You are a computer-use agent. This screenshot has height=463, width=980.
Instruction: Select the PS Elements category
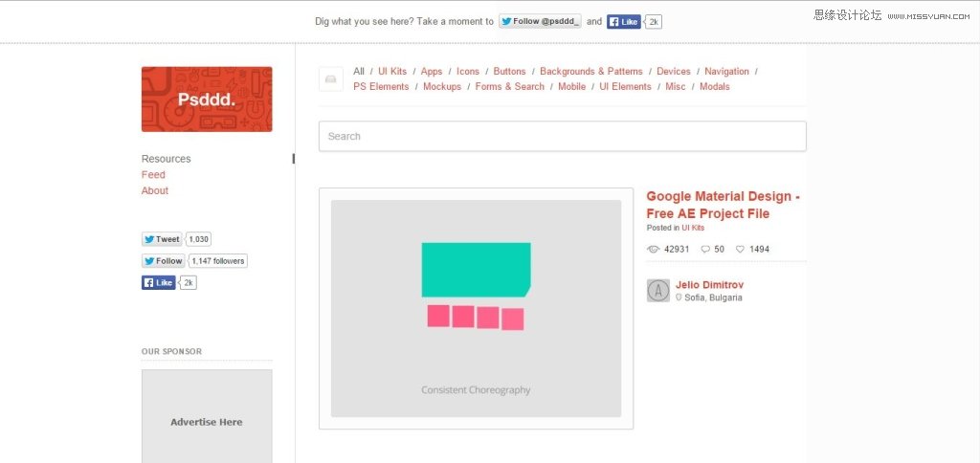381,87
